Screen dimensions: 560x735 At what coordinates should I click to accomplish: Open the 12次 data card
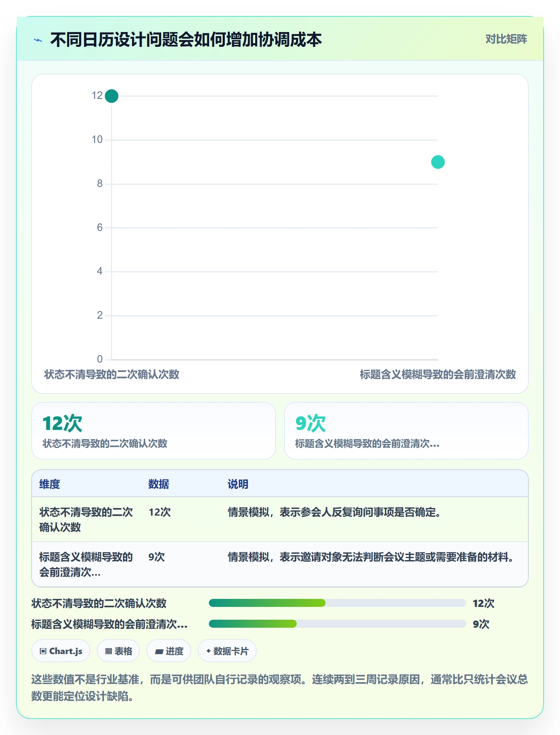point(154,431)
